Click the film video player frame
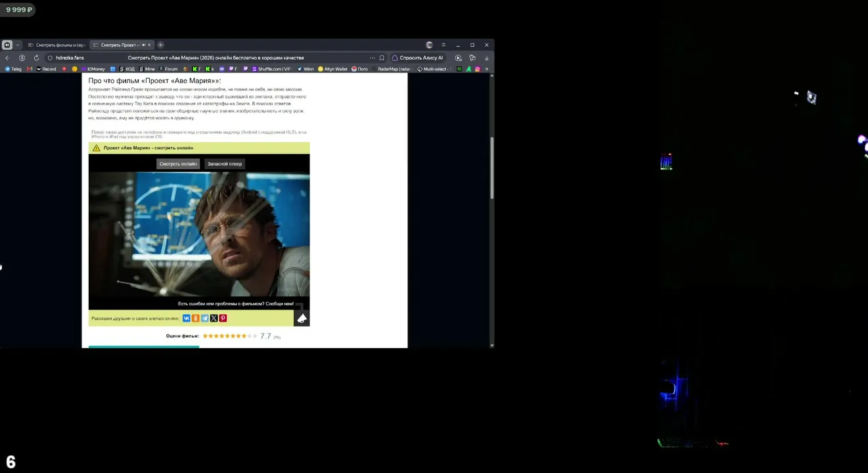The height and width of the screenshot is (473, 868). click(x=199, y=235)
